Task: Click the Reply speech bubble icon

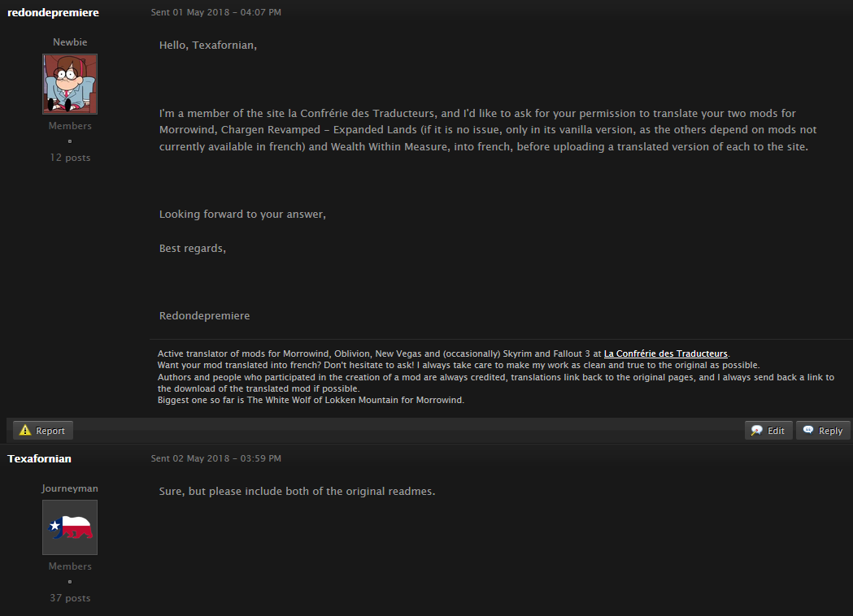Action: coord(808,430)
